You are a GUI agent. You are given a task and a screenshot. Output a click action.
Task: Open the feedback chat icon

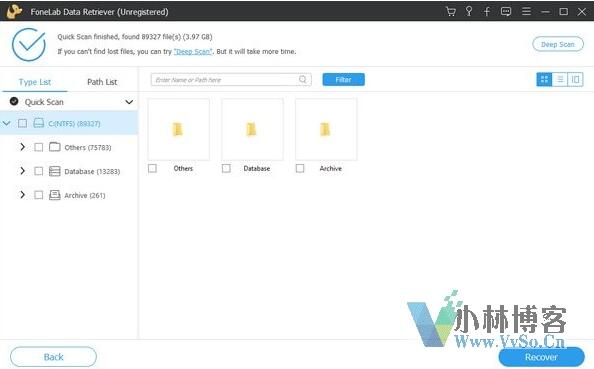click(x=506, y=11)
